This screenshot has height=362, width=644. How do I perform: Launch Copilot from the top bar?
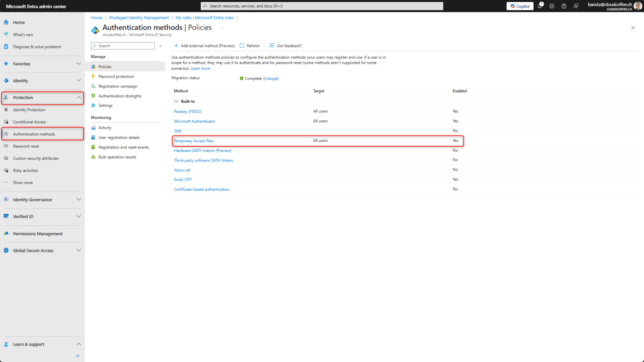coord(519,6)
